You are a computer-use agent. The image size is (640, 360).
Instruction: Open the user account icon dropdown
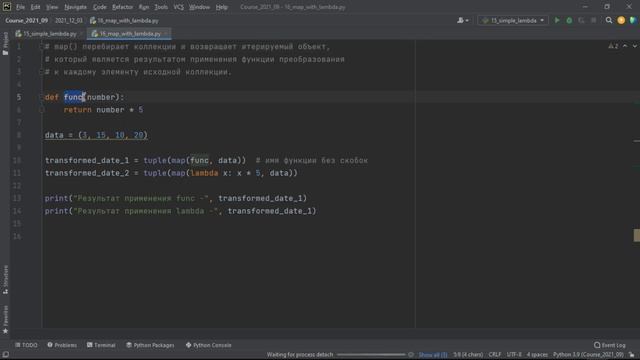463,20
